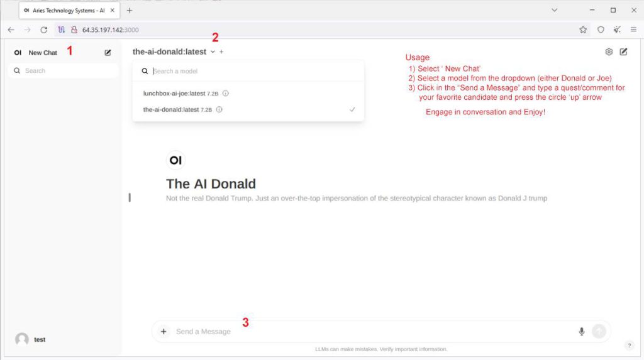
Task: Click info icon beside the-ai-donald model
Action: coord(219,109)
